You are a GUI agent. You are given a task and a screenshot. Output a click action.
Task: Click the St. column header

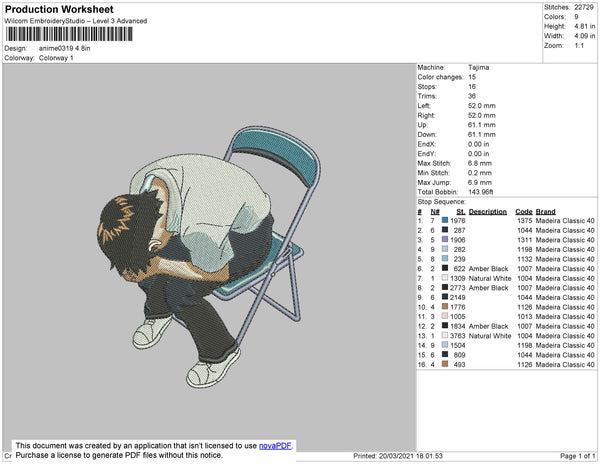click(x=461, y=212)
